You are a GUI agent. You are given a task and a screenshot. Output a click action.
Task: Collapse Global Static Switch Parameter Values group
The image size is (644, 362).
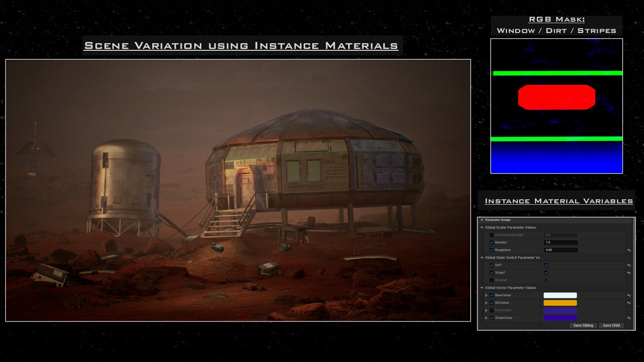coord(482,257)
